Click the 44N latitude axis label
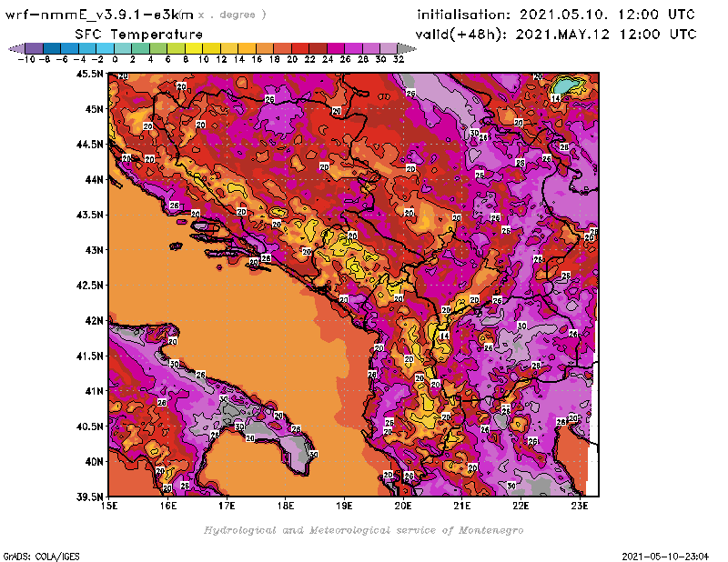 [95, 179]
